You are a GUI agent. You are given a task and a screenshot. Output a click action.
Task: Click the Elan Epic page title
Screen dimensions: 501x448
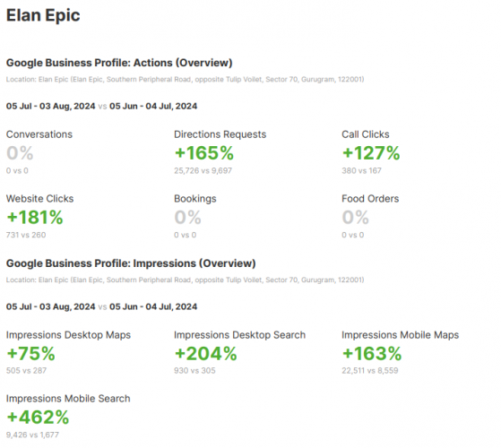pyautogui.click(x=43, y=15)
